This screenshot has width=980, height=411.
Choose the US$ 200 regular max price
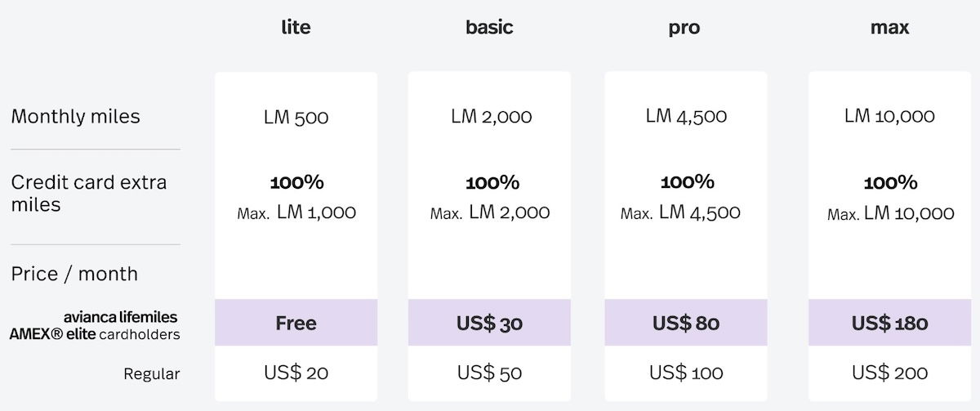pos(889,373)
